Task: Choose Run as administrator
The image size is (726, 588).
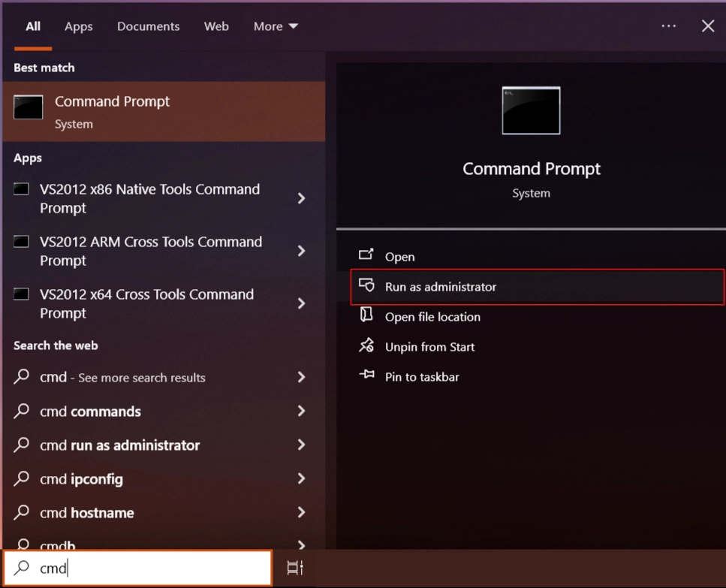Action: coord(537,287)
